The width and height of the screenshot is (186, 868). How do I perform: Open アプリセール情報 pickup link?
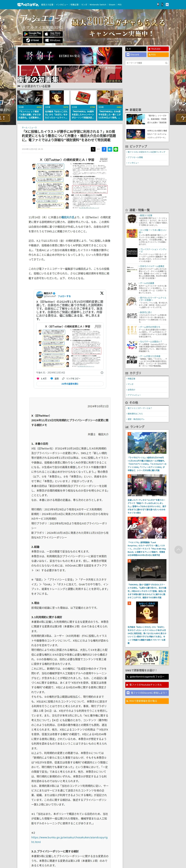point(135,157)
